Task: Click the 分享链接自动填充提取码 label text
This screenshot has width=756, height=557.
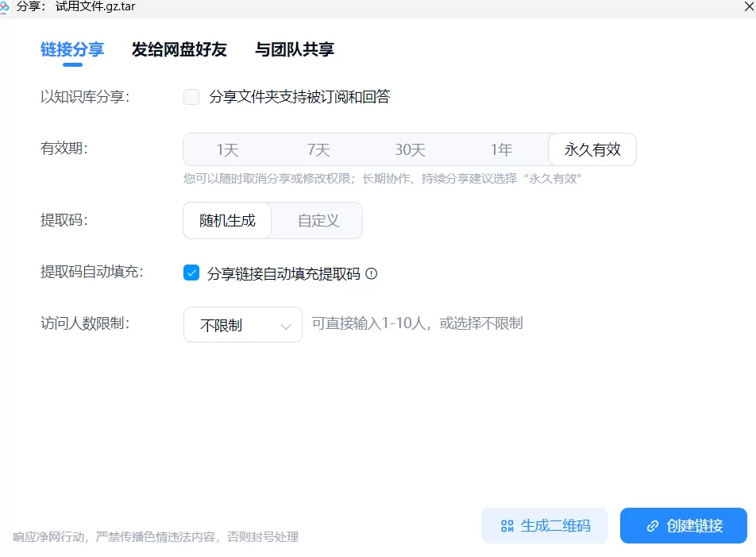Action: [283, 274]
